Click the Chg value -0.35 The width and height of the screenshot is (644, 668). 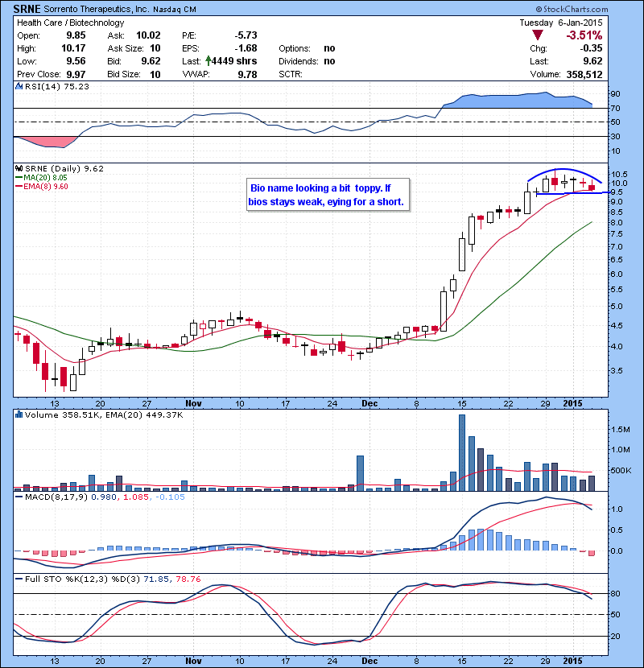[591, 48]
